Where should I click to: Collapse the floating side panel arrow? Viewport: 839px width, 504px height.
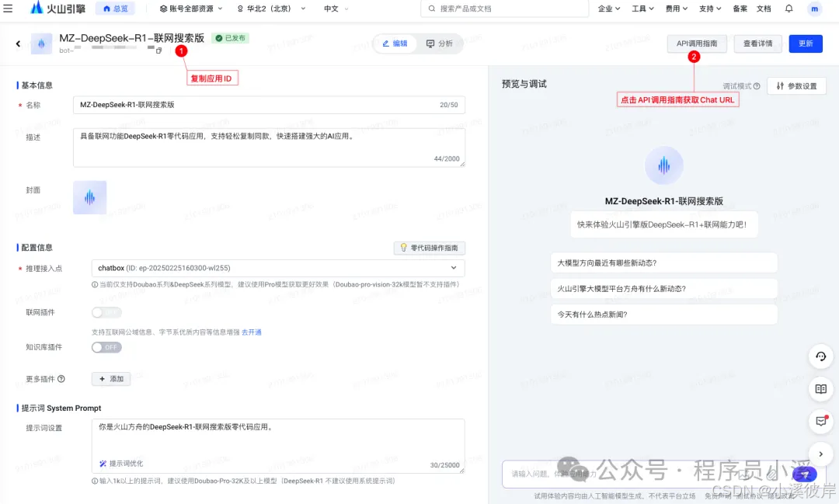click(x=821, y=454)
